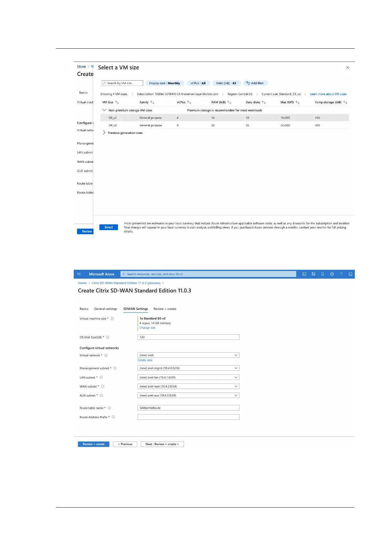The image size is (392, 554).
Task: Show info for OS Disk Size(GB)
Action: tap(108, 337)
